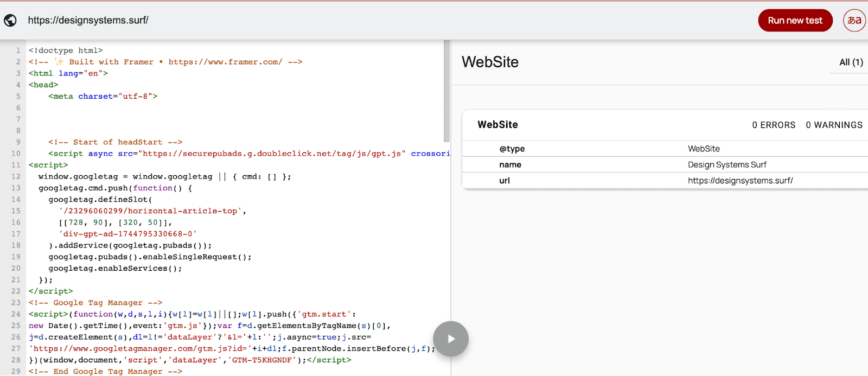
Task: Click the <html lang="en"> line
Action: [68, 73]
